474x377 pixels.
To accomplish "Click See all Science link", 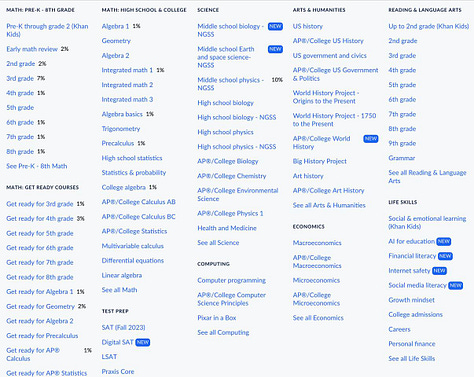I will point(218,243).
